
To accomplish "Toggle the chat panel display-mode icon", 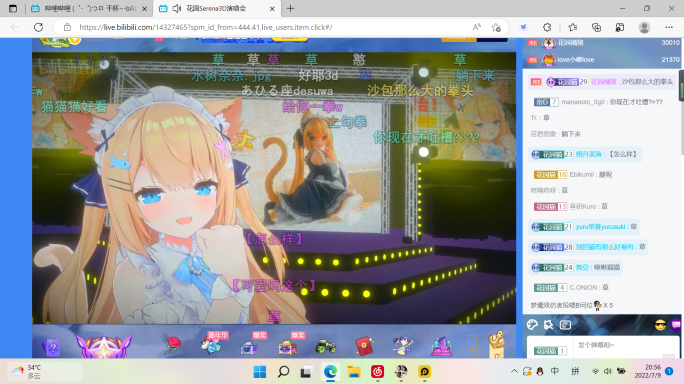I will point(565,325).
